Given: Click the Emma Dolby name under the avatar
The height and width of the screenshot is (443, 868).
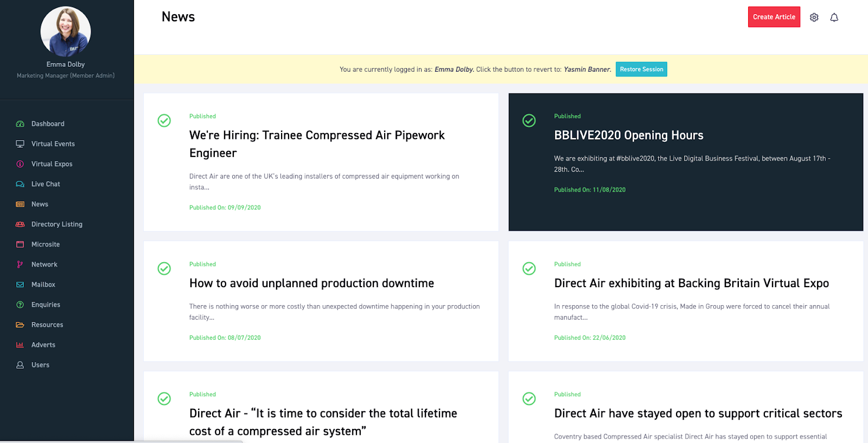Looking at the screenshot, I should coord(66,64).
